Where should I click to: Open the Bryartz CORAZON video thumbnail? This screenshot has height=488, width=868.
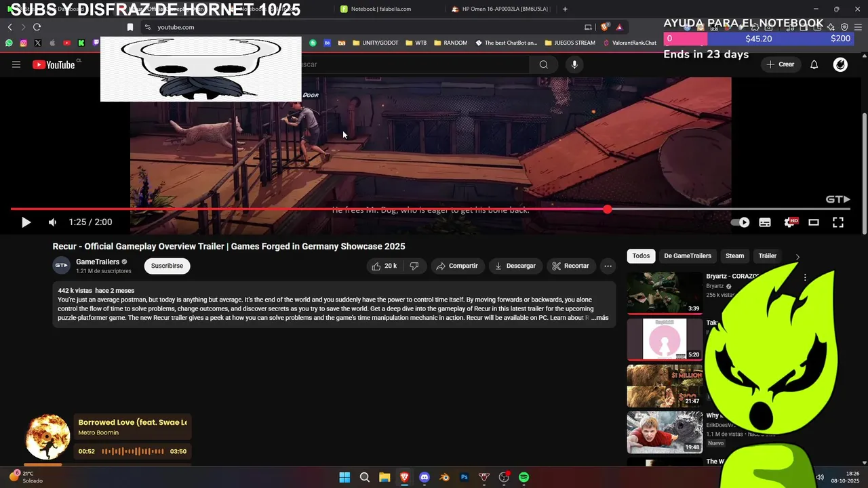(x=665, y=293)
